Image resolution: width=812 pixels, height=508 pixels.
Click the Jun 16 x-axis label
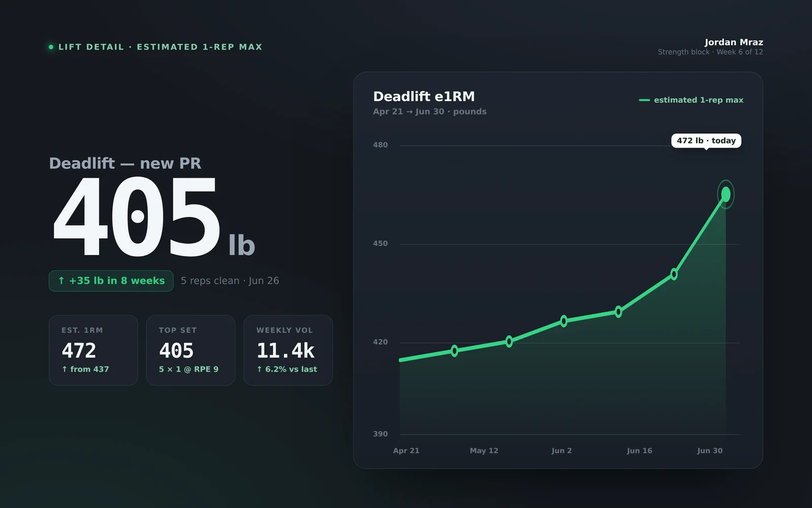coord(639,451)
